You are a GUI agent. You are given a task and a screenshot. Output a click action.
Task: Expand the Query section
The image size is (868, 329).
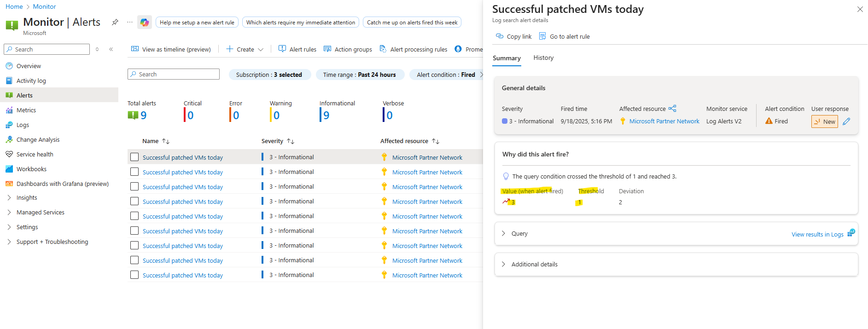click(x=503, y=233)
